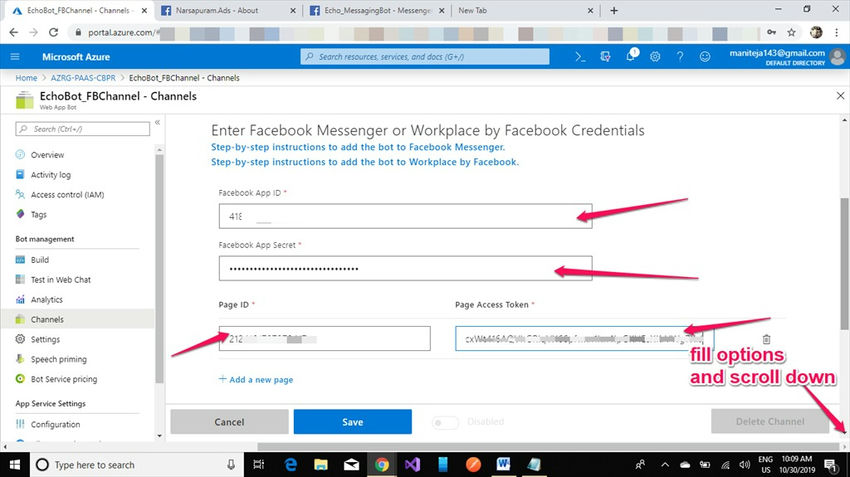Open the Chrome three-dot menu
Screen dimensions: 850x477
point(836,33)
